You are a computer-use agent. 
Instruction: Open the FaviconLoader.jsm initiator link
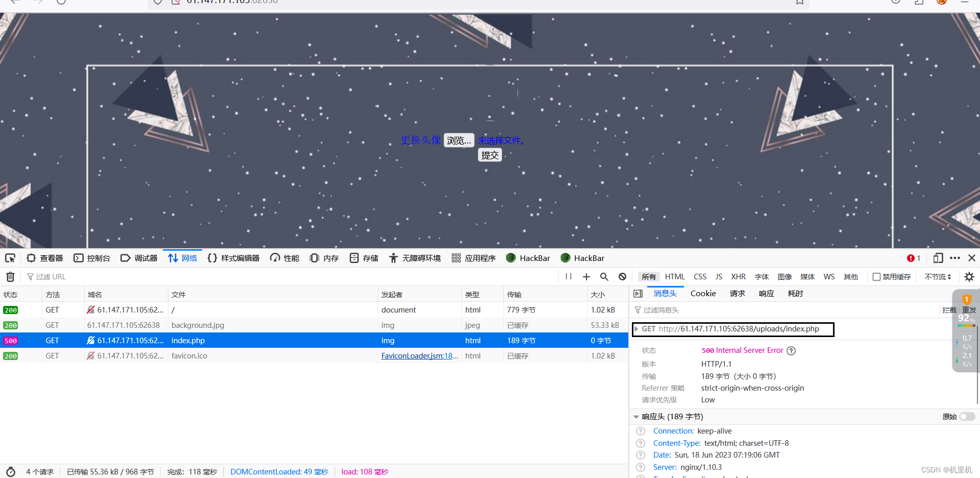tap(419, 356)
